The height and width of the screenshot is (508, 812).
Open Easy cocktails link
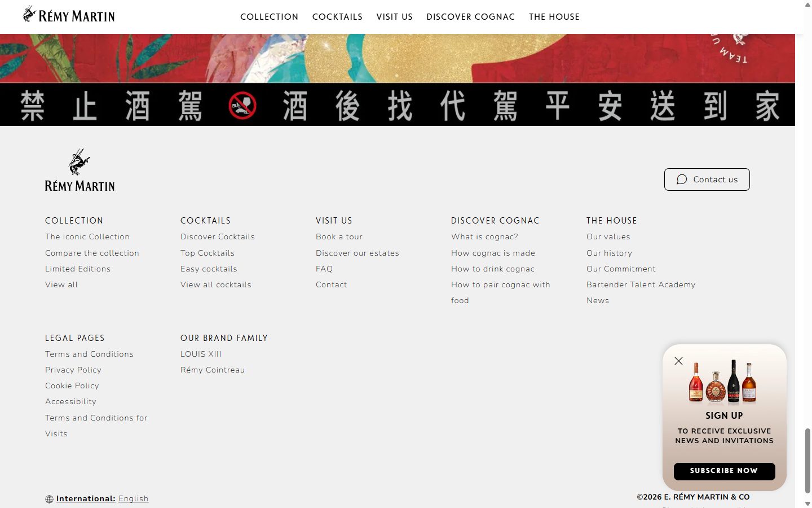click(x=209, y=269)
